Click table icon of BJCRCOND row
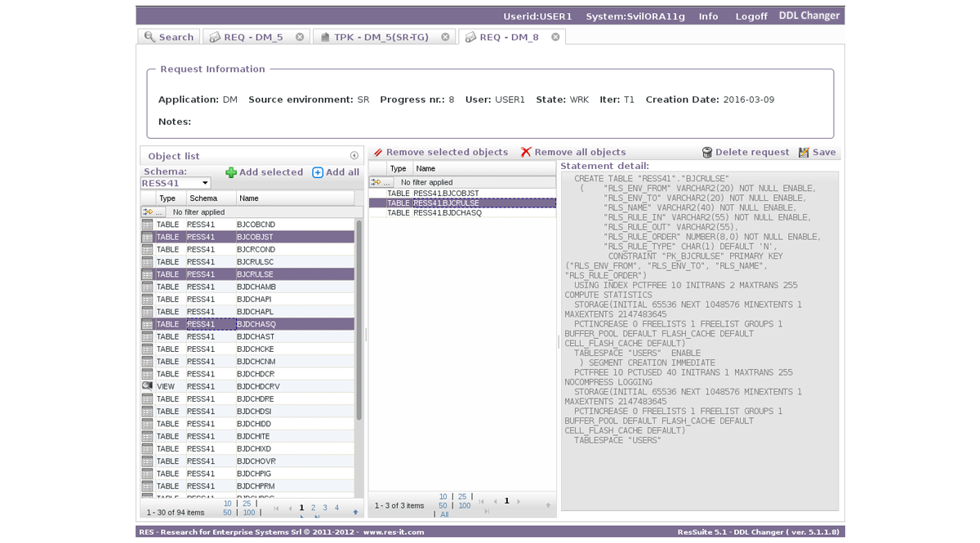 point(147,249)
